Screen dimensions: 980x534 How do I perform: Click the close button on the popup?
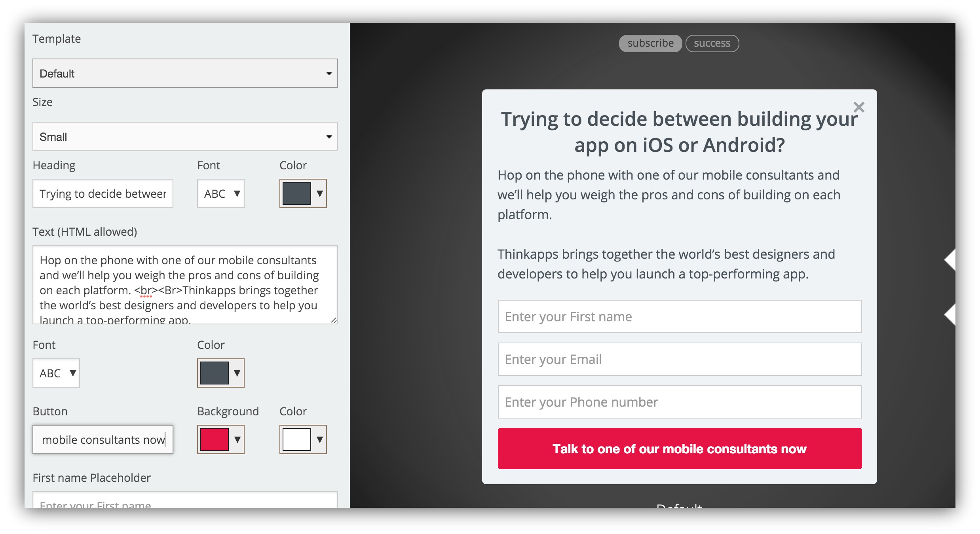pos(859,107)
